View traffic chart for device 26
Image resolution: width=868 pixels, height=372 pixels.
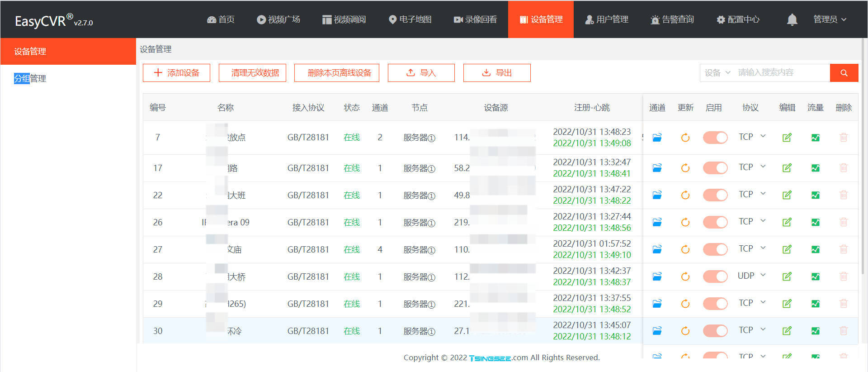(816, 223)
